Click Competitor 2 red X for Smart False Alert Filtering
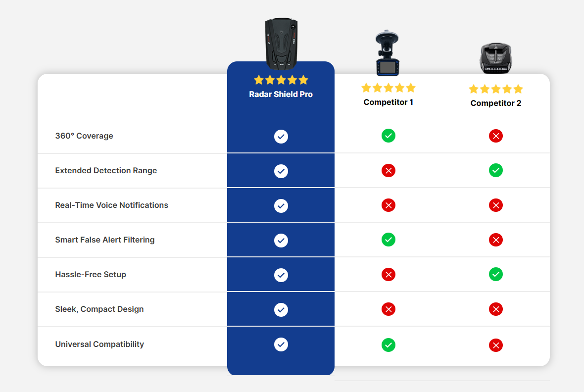 (x=496, y=240)
